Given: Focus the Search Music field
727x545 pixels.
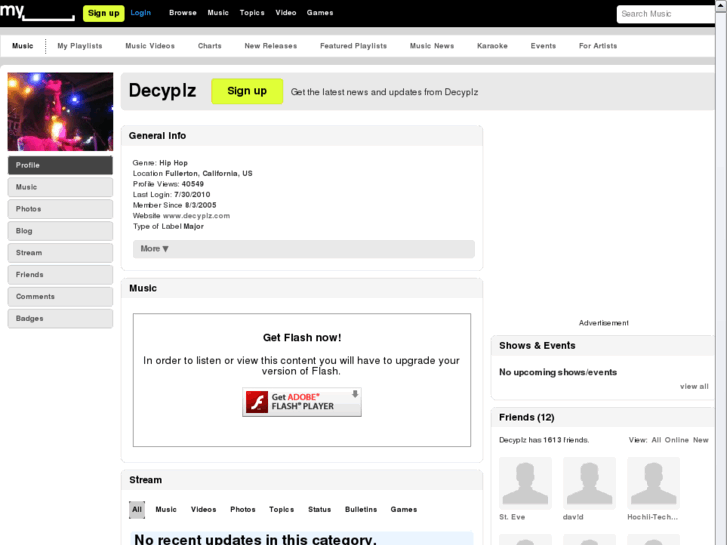Looking at the screenshot, I should (x=666, y=14).
